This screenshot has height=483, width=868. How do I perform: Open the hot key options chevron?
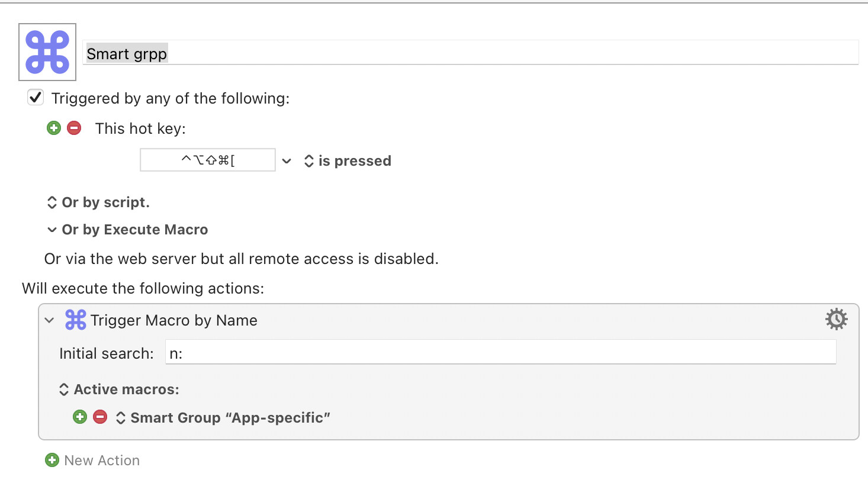(x=287, y=161)
